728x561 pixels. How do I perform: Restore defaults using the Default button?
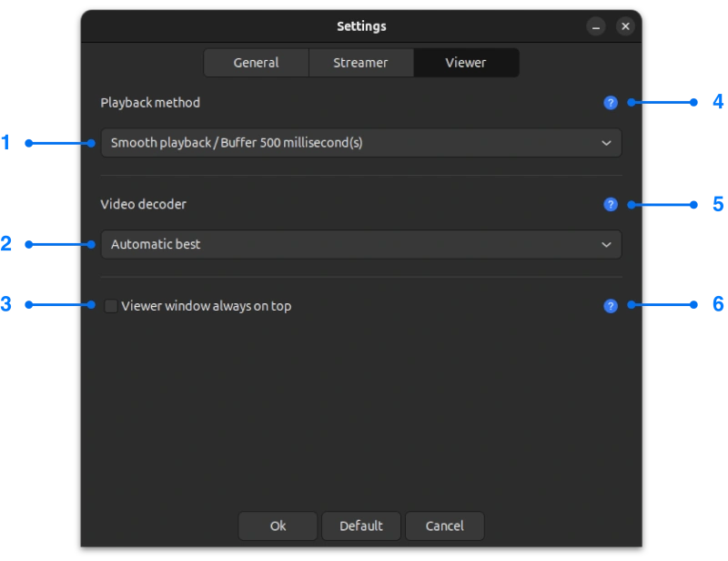pyautogui.click(x=360, y=525)
